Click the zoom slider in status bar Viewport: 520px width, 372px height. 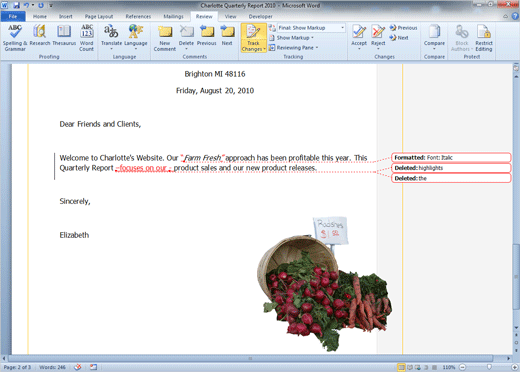click(x=489, y=367)
